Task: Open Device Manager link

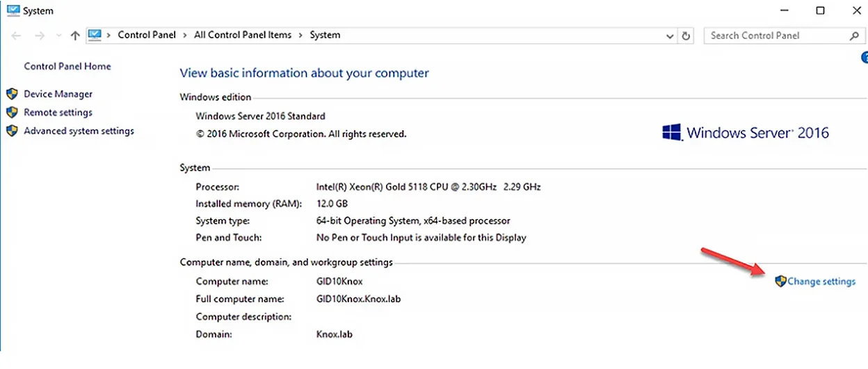Action: (58, 94)
